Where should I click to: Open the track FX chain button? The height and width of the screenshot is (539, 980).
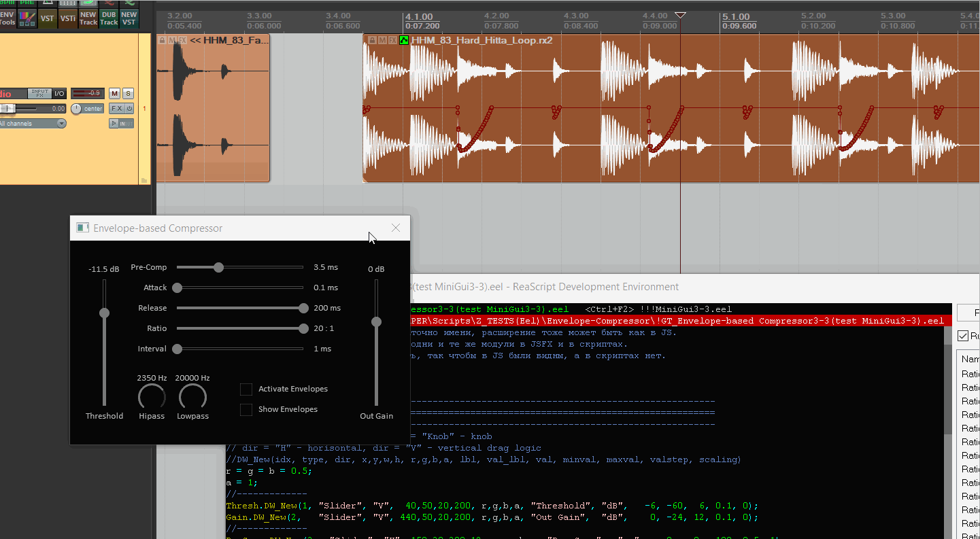click(116, 109)
